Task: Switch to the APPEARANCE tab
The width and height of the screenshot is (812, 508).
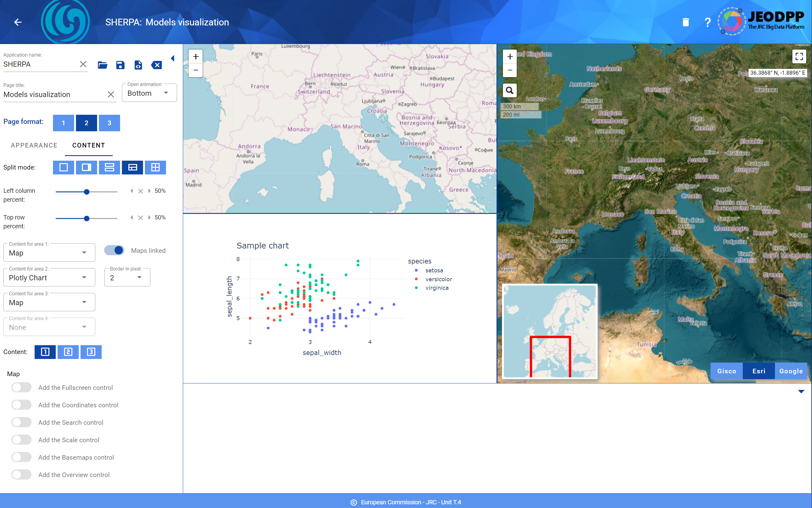Action: [x=34, y=145]
